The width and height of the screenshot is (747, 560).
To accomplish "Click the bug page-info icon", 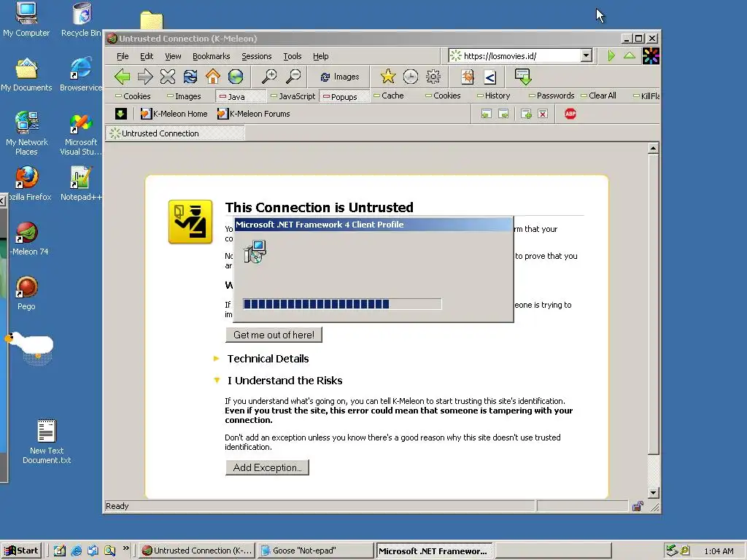I will (468, 76).
